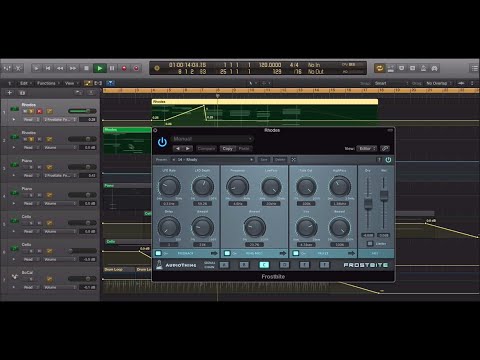Click the green Play button in transport

tap(99, 68)
